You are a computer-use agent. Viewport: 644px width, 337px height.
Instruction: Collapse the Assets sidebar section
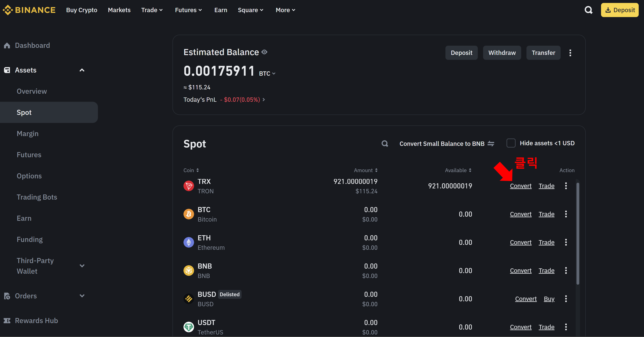click(82, 70)
